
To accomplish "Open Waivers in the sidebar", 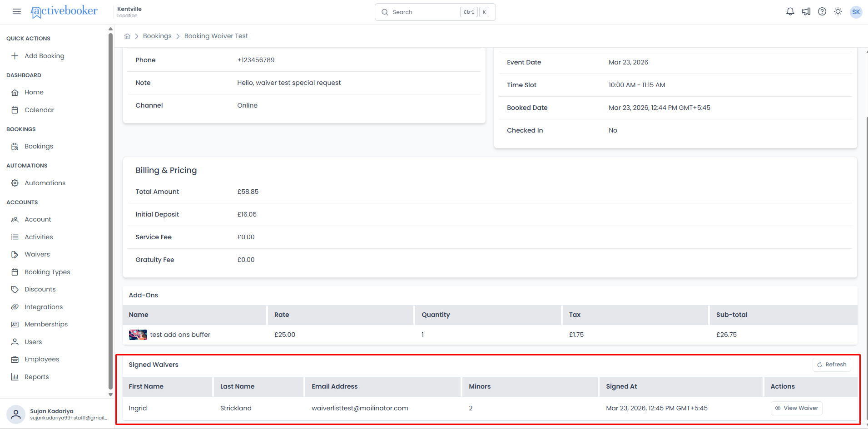I will [37, 254].
